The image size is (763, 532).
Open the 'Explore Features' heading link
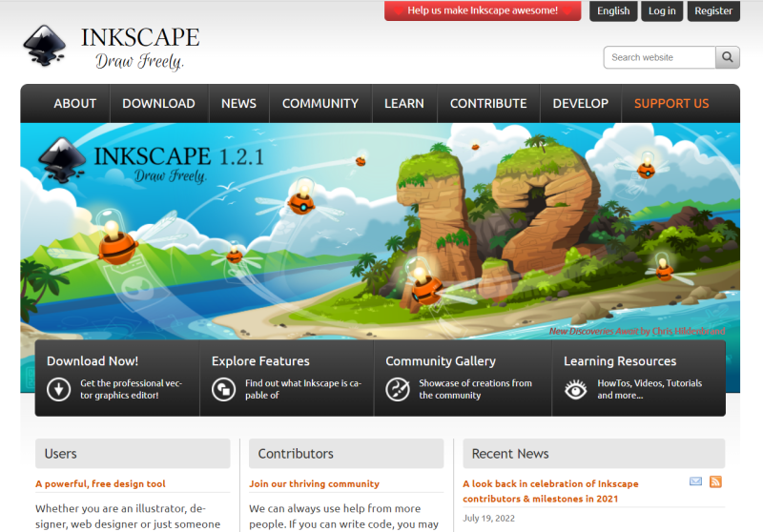(260, 361)
